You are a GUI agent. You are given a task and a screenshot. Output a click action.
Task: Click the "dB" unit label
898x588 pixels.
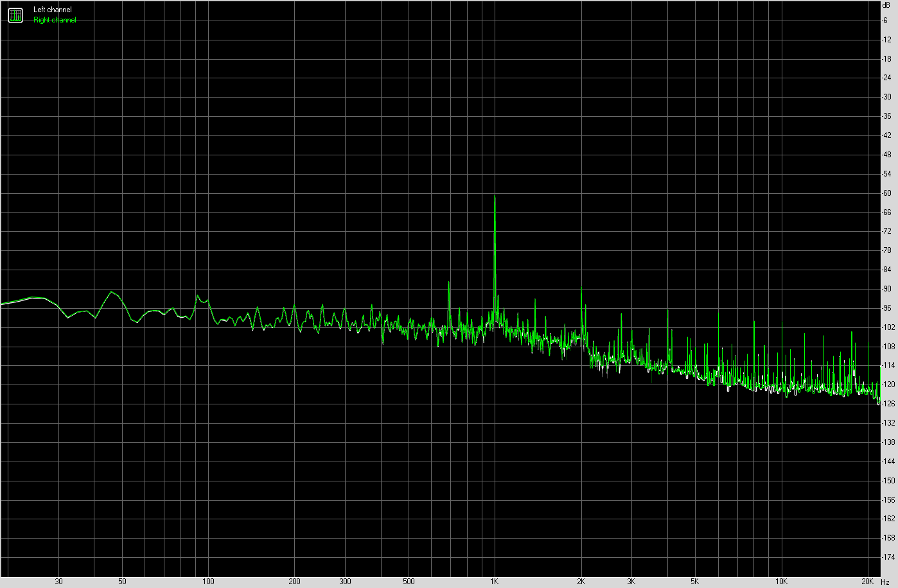(x=886, y=4)
